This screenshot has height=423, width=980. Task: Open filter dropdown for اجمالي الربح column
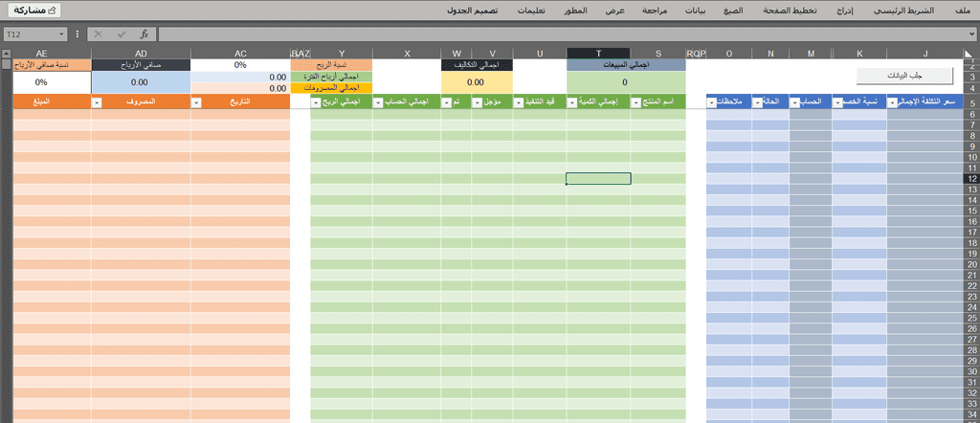pyautogui.click(x=316, y=102)
